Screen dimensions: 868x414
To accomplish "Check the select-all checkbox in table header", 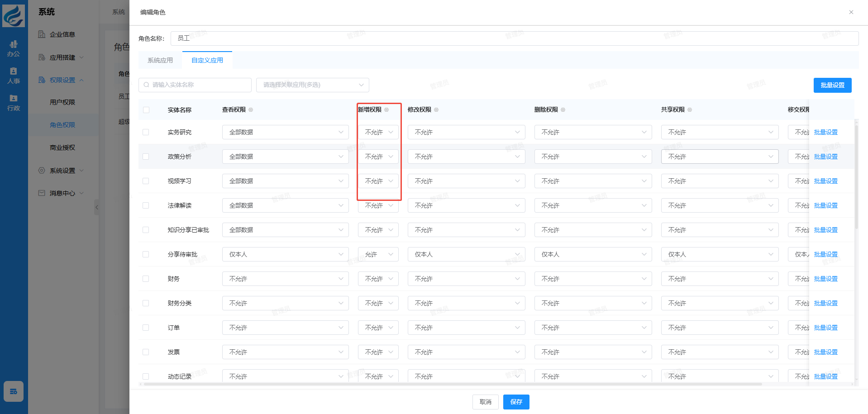I will (146, 110).
